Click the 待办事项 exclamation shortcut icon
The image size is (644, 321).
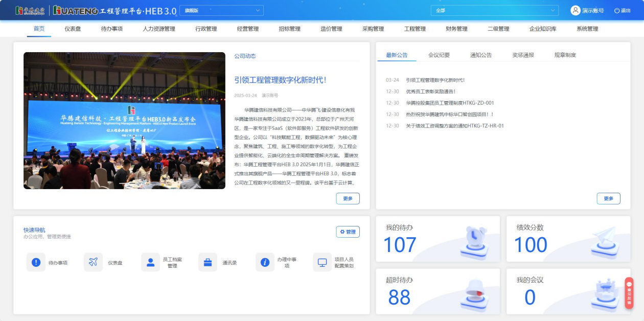coord(36,262)
